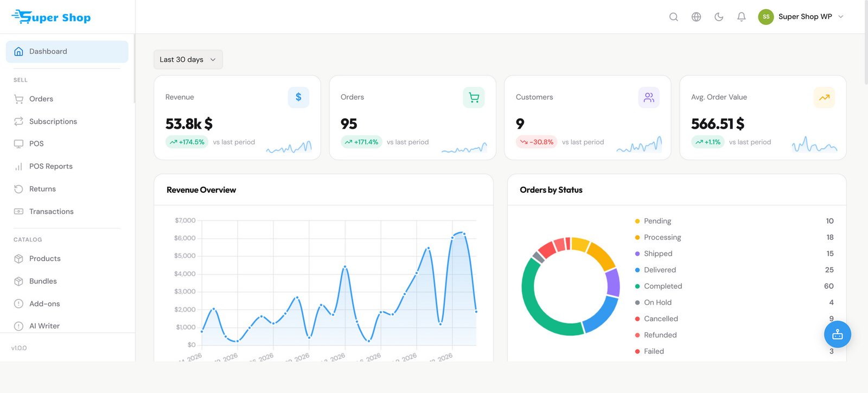Open POS Reports in sidebar

[x=67, y=167]
